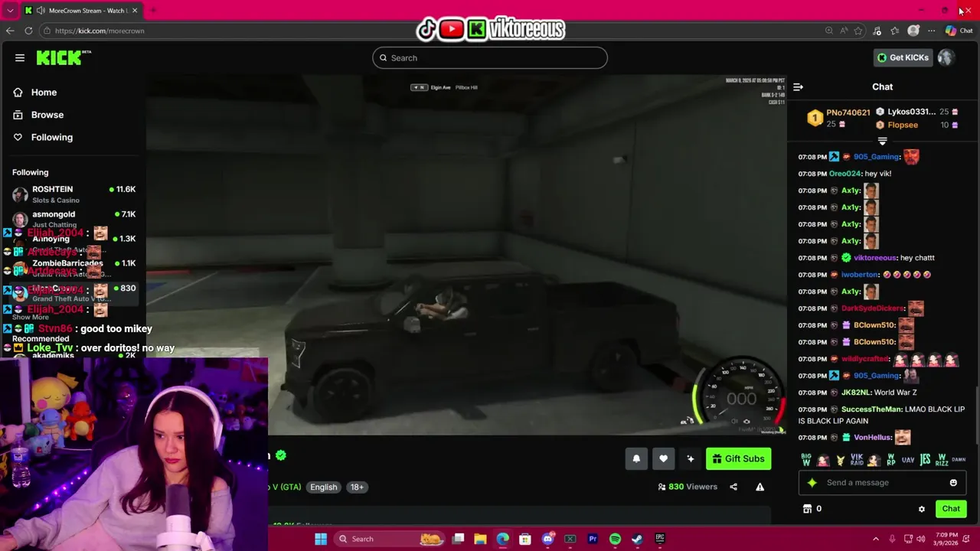
Task: Select the W RP quick emote
Action: (x=890, y=460)
